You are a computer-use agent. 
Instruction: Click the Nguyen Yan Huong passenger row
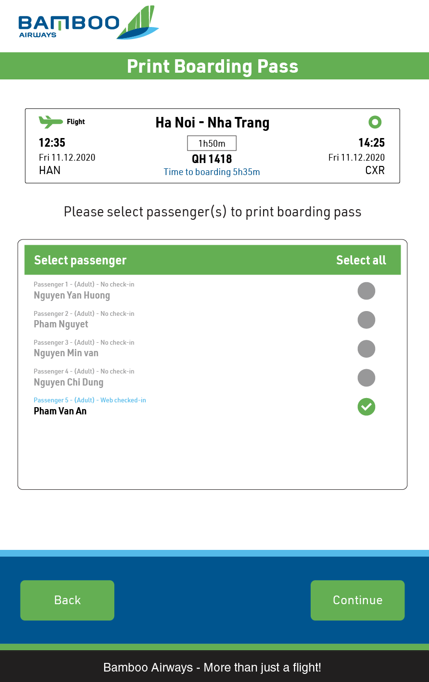point(212,291)
